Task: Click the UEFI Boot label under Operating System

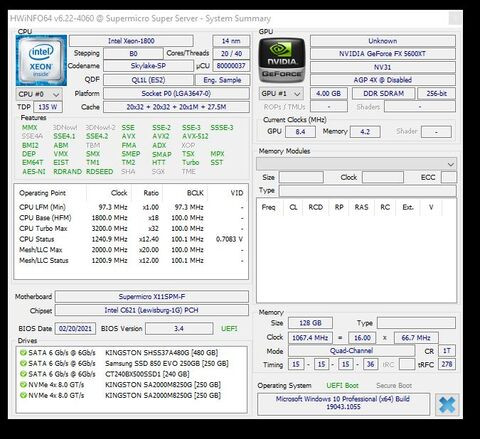Action: [x=342, y=386]
